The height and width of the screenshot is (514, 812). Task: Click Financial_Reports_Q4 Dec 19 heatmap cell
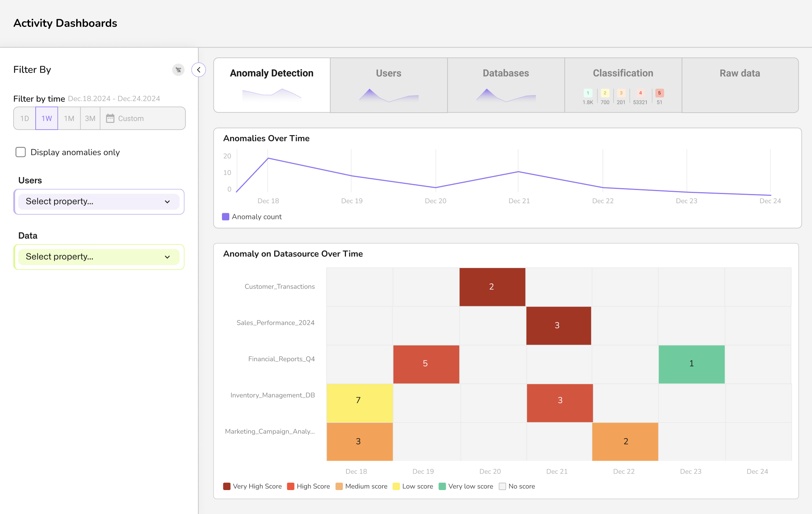pos(426,364)
